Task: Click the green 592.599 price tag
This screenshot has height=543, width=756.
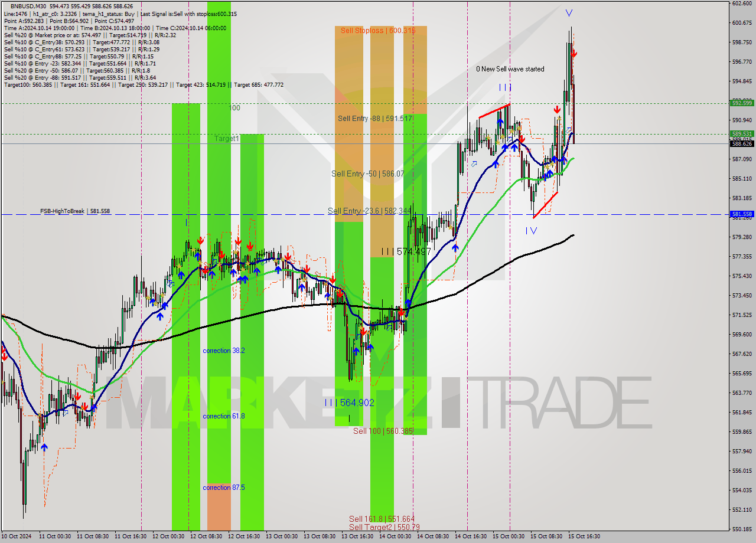Action: tap(742, 103)
